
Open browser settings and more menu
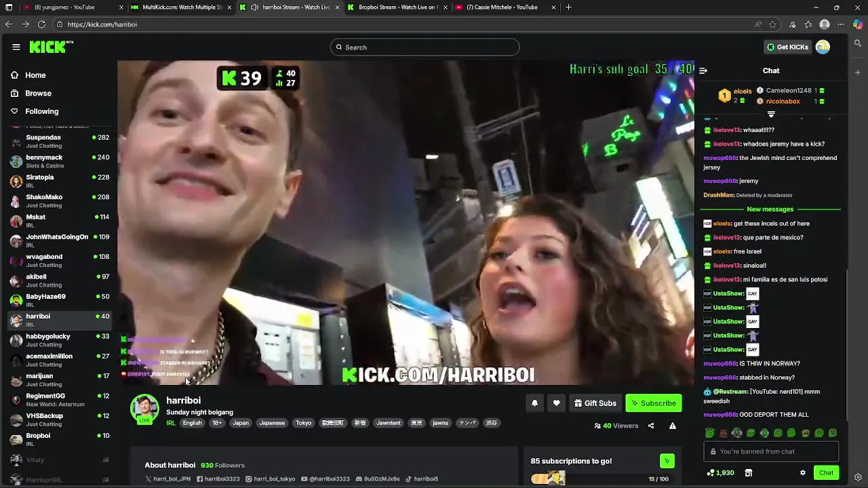pyautogui.click(x=841, y=24)
